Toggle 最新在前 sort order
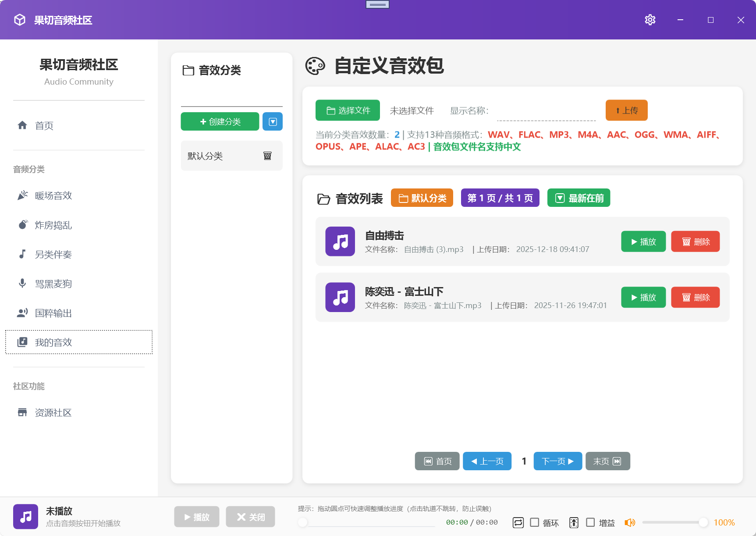Screen dimensions: 756x536 point(578,198)
